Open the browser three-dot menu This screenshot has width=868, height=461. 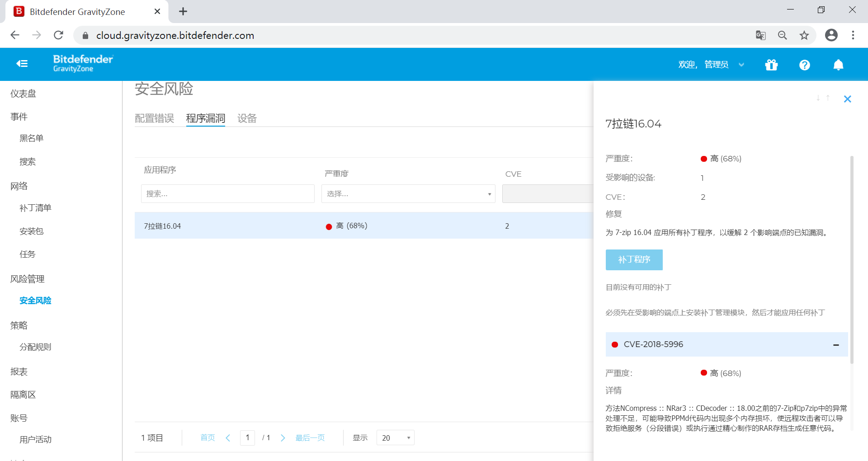[853, 35]
